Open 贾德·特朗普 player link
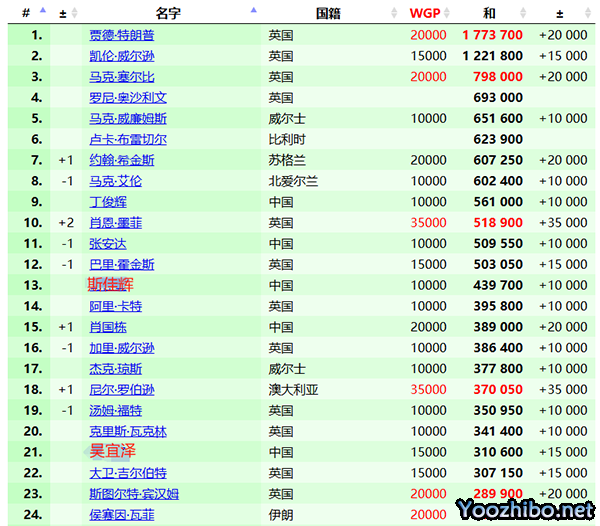Viewport: 600px width, 526px height. tap(121, 35)
